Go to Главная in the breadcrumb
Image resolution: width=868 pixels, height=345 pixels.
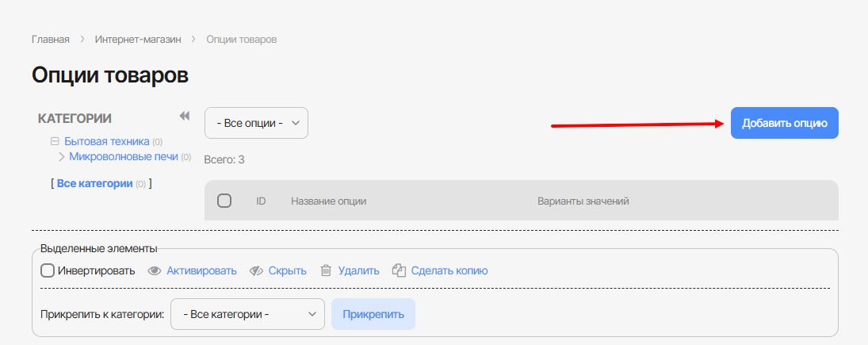[x=50, y=39]
